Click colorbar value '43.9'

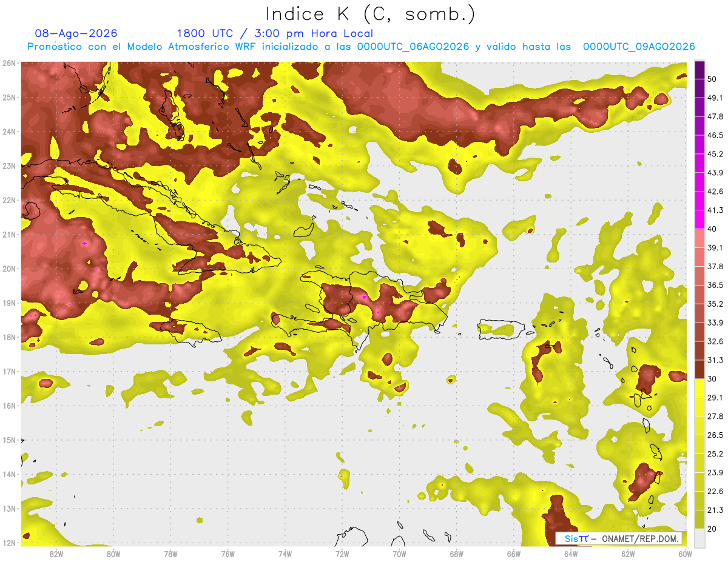click(715, 173)
